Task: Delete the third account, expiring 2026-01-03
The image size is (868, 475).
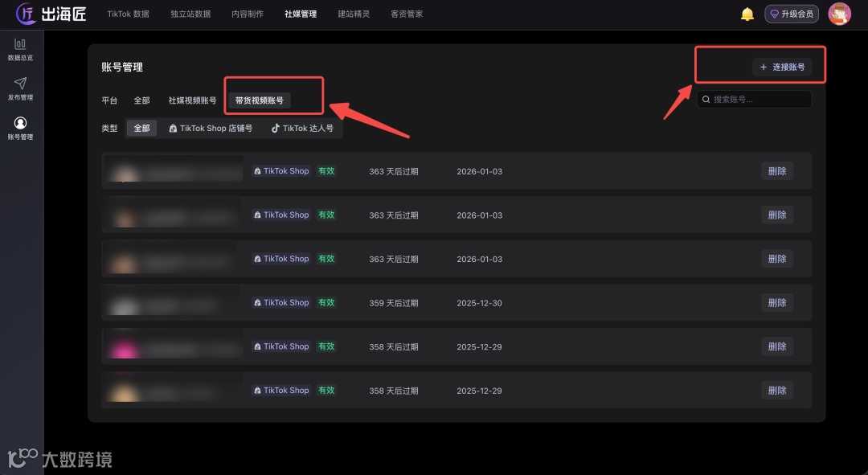Action: tap(777, 259)
